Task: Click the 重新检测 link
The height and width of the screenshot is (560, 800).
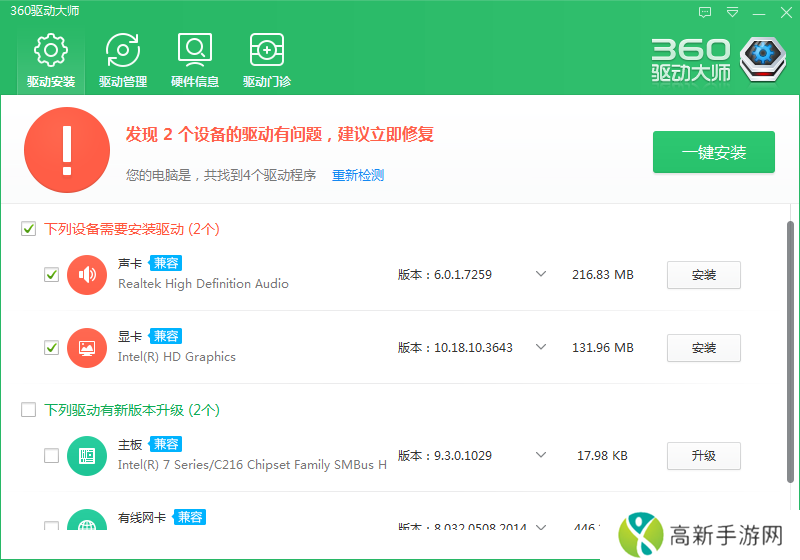Action: tap(358, 175)
